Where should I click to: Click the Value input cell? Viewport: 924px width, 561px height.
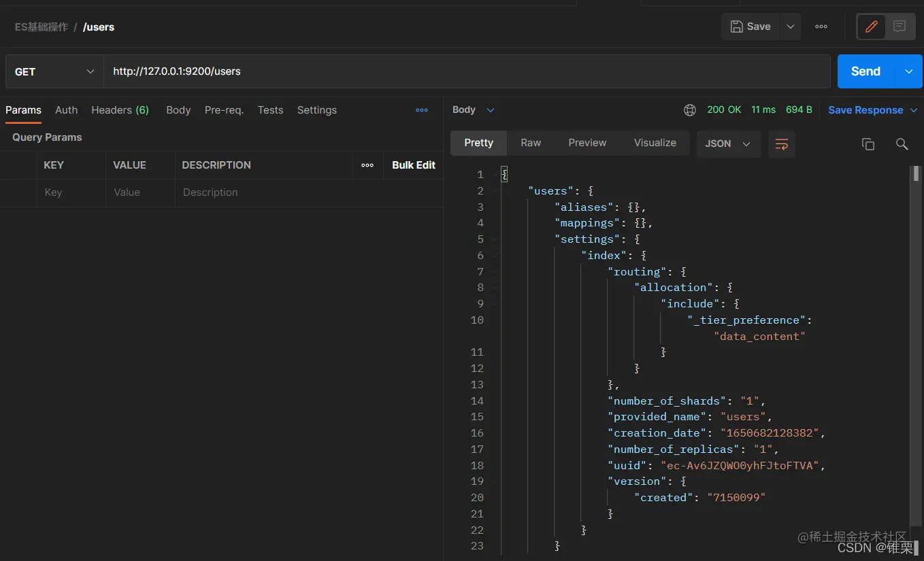click(140, 192)
